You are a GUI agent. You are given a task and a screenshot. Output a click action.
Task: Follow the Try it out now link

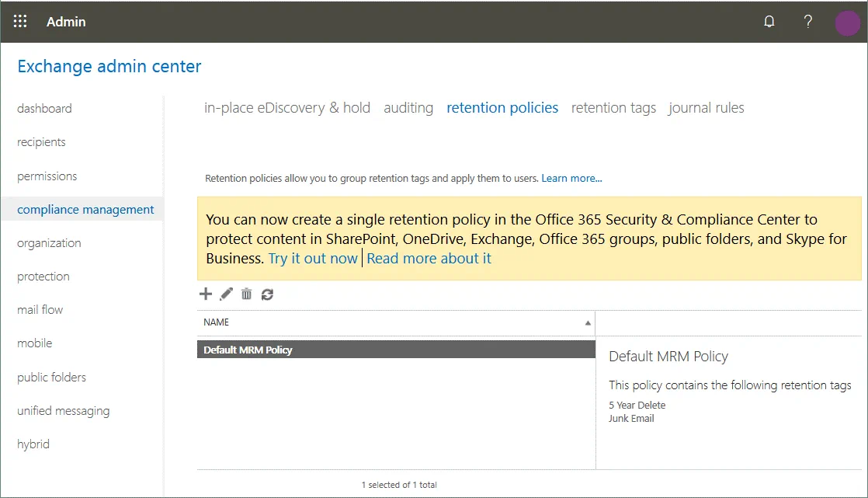[x=313, y=259]
